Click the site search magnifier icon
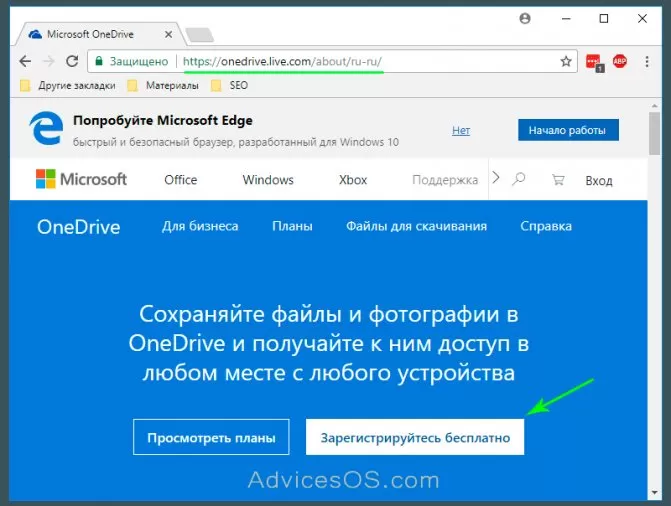The image size is (671, 506). [x=519, y=179]
